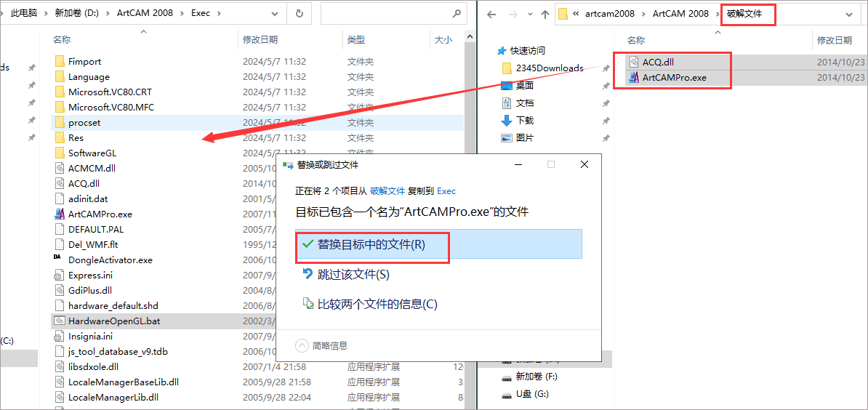
Task: Click the DongleActivator.exe file icon
Action: pyautogui.click(x=57, y=259)
